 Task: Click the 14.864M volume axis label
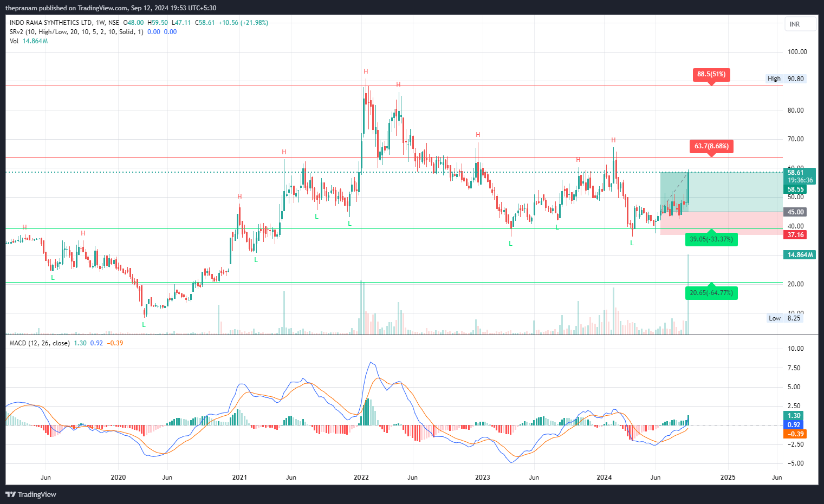tap(799, 254)
